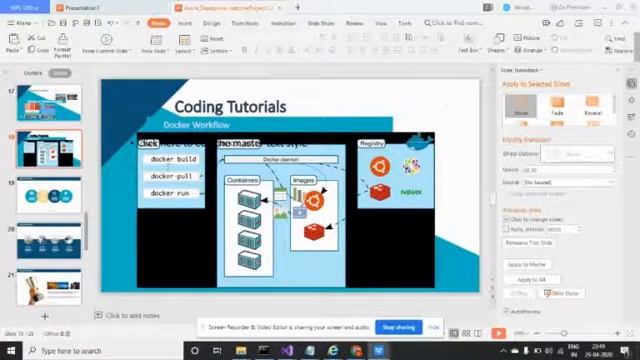This screenshot has width=640, height=360.
Task: Click the Find button
Action: click(x=615, y=38)
